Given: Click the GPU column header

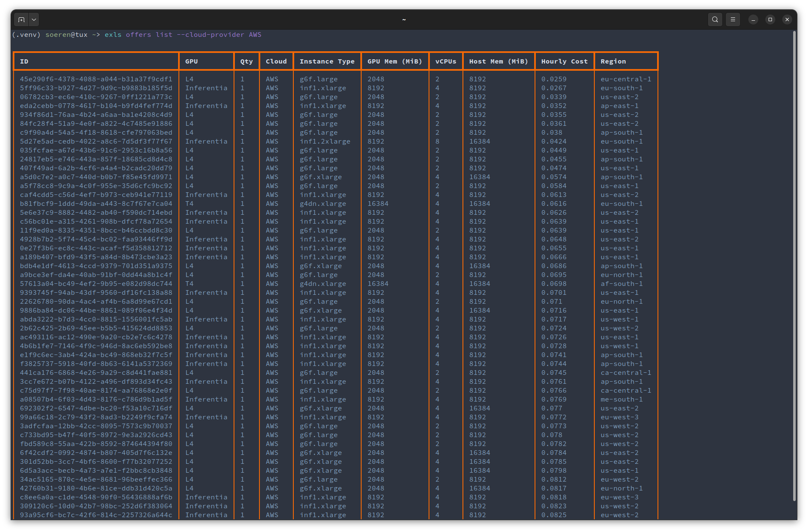Looking at the screenshot, I should (x=191, y=61).
